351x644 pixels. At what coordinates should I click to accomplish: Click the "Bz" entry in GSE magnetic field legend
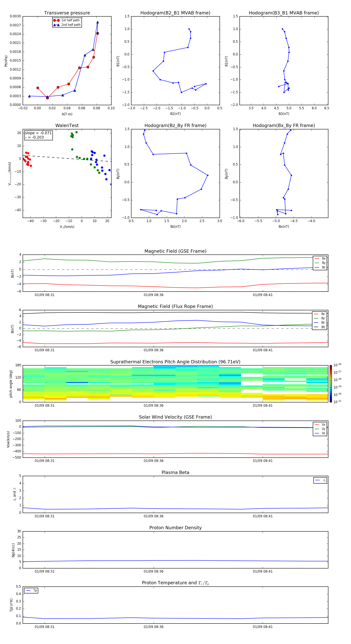click(x=320, y=268)
